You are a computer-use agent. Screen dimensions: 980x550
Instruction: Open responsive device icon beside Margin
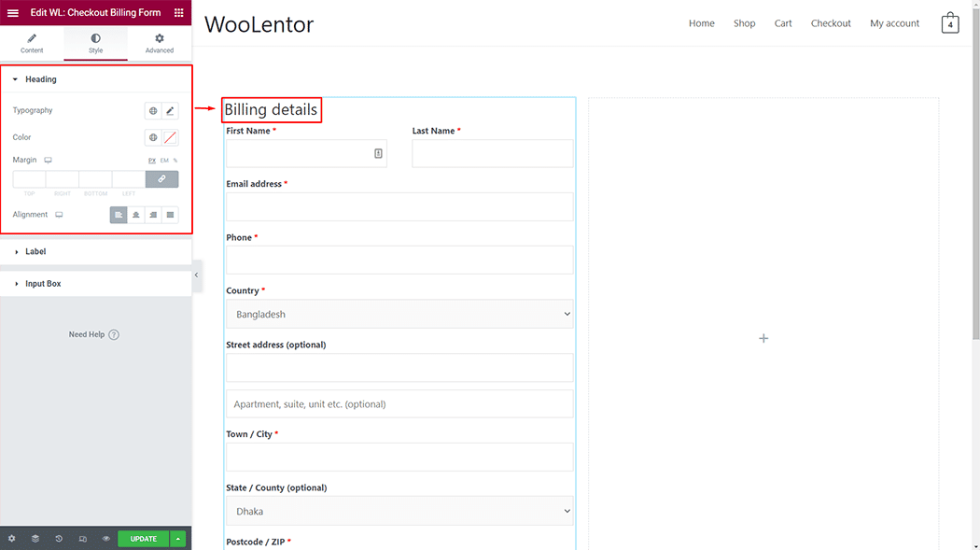tap(49, 160)
